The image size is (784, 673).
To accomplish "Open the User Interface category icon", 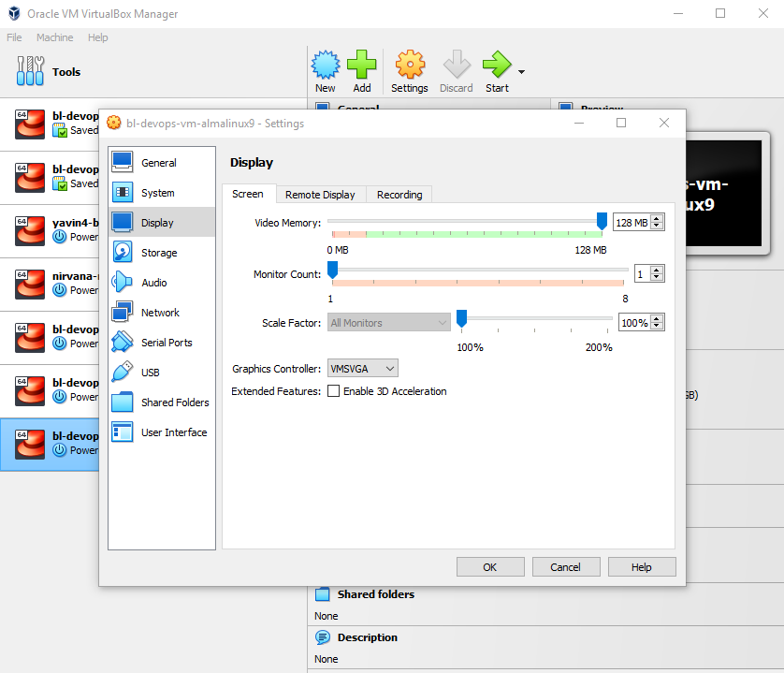I will pos(123,432).
